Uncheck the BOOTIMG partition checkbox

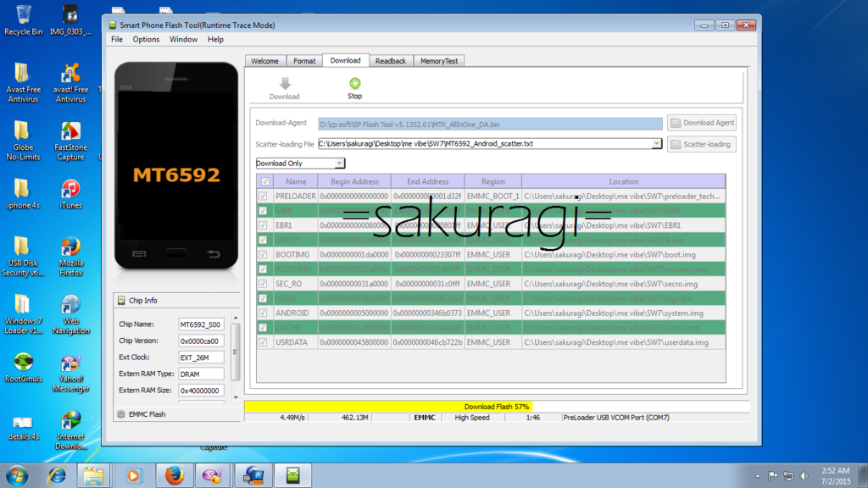pos(265,254)
